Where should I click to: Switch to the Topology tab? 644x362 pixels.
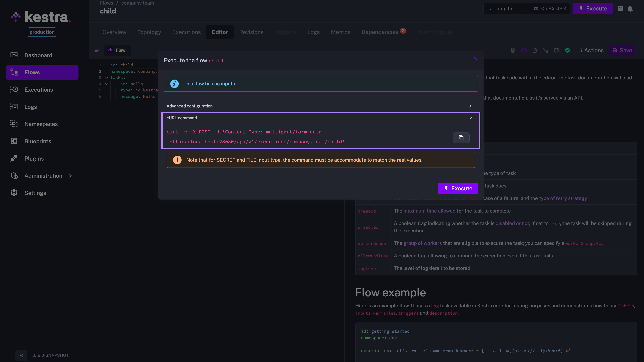[149, 32]
